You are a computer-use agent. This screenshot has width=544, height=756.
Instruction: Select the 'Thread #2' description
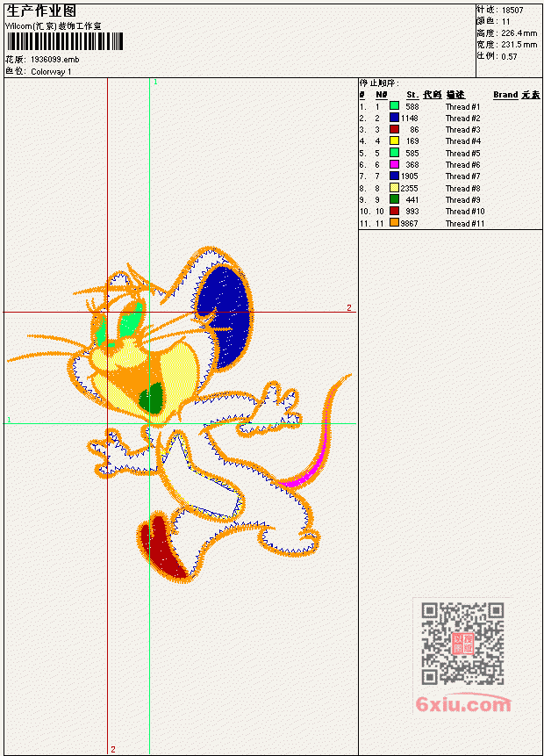pos(462,119)
